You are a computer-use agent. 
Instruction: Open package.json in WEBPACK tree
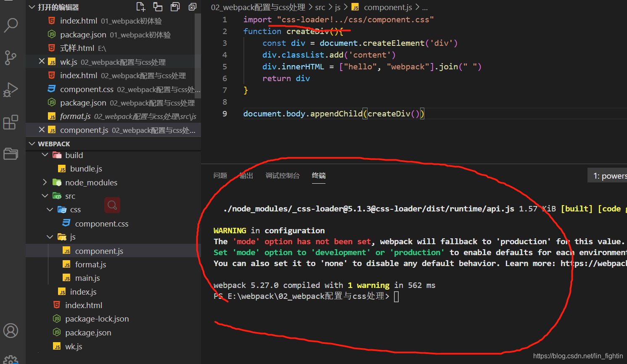88,332
